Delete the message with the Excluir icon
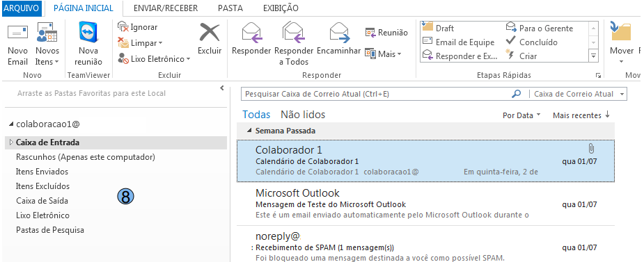The width and height of the screenshot is (644, 262). pyautogui.click(x=210, y=39)
